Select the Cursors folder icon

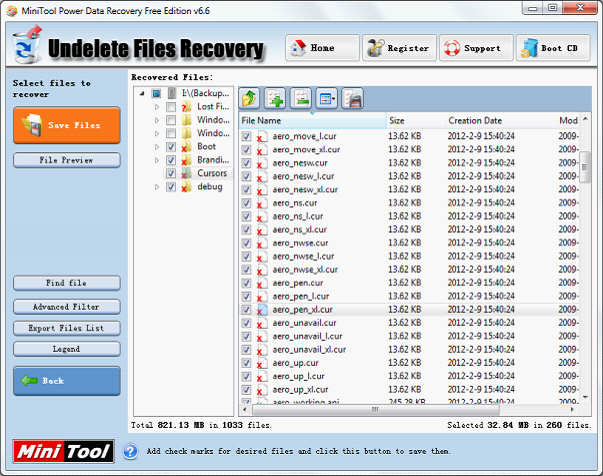[186, 173]
